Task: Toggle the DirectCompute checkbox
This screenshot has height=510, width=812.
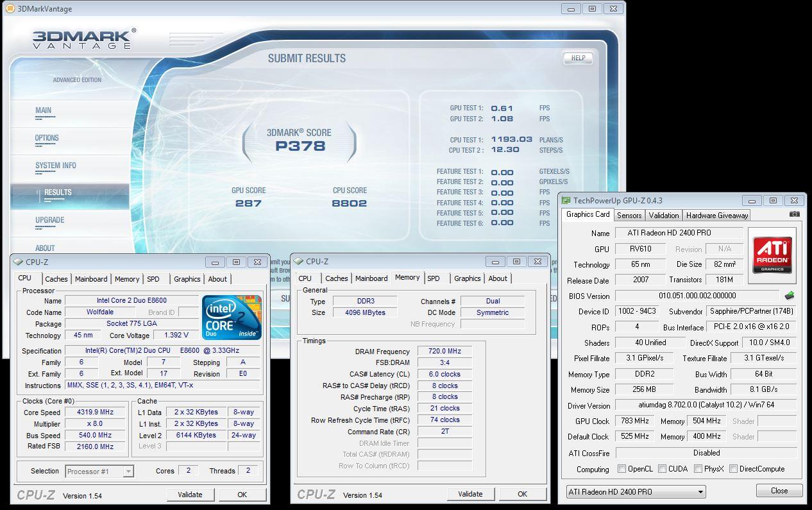Action: point(733,469)
